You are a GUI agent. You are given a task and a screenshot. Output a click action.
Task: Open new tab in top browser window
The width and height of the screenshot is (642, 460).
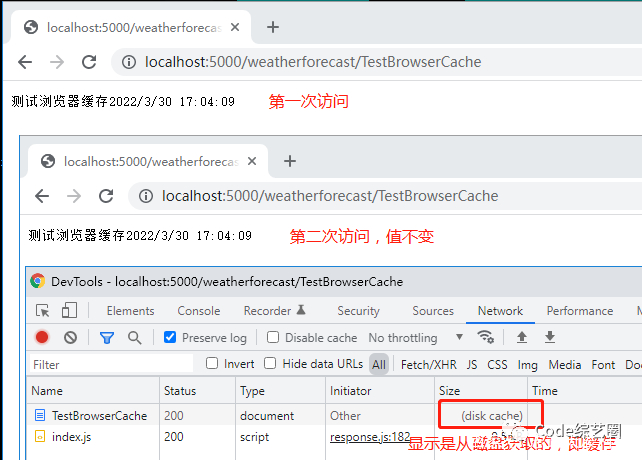[273, 27]
